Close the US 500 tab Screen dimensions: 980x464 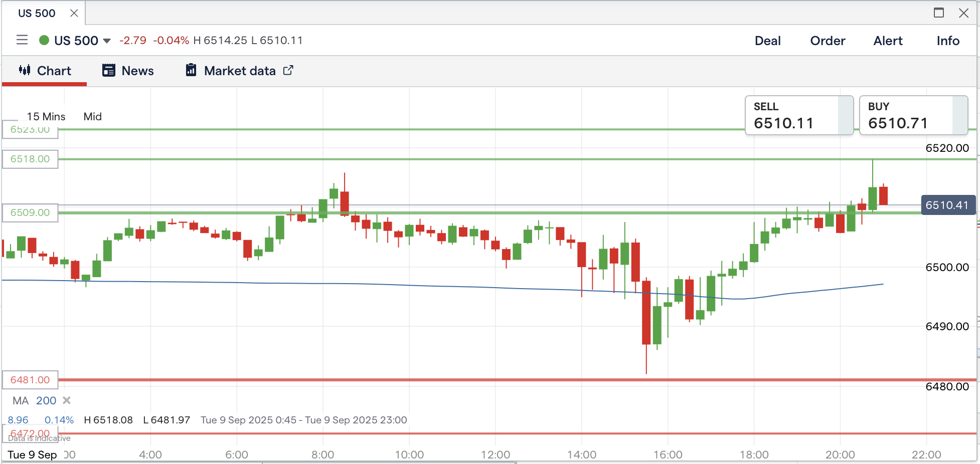point(74,13)
